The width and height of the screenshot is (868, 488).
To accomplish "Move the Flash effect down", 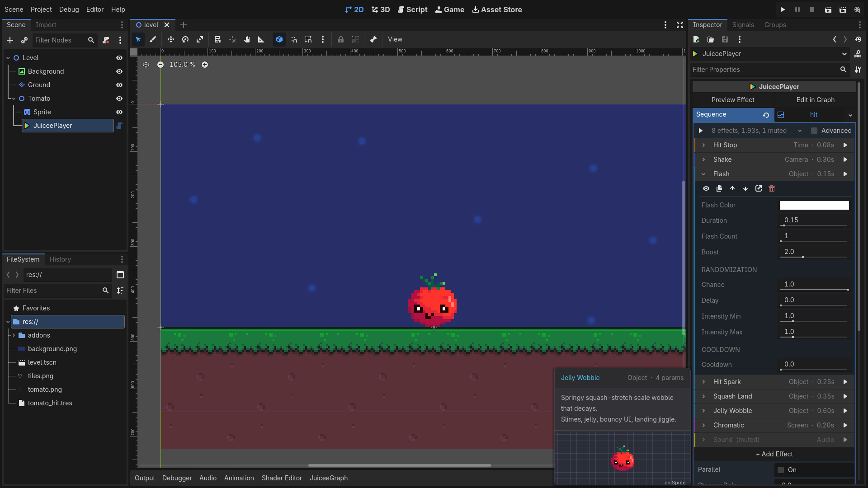I will tap(745, 188).
